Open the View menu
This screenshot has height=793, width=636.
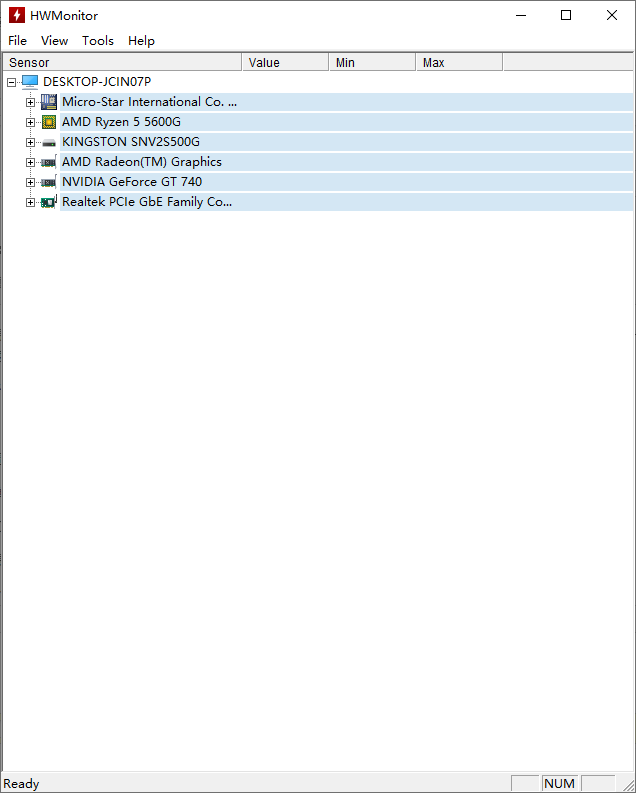click(55, 40)
